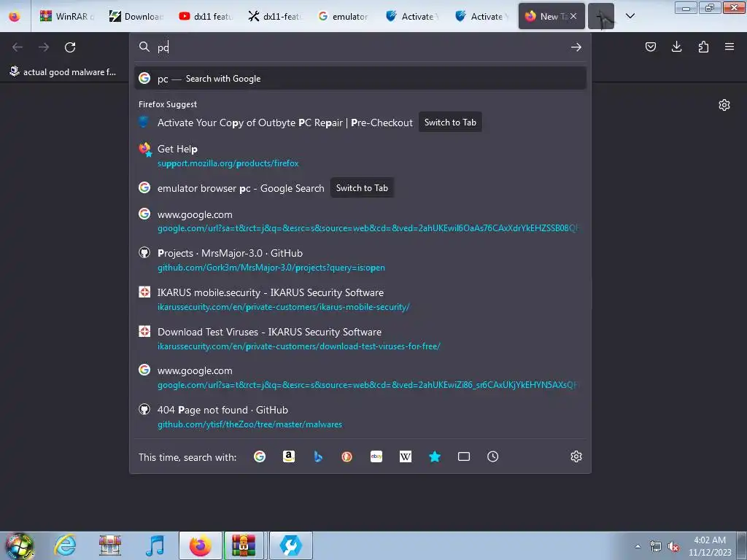Screen dimensions: 747x560
Task: Search this time with Wikipedia icon
Action: 406,456
